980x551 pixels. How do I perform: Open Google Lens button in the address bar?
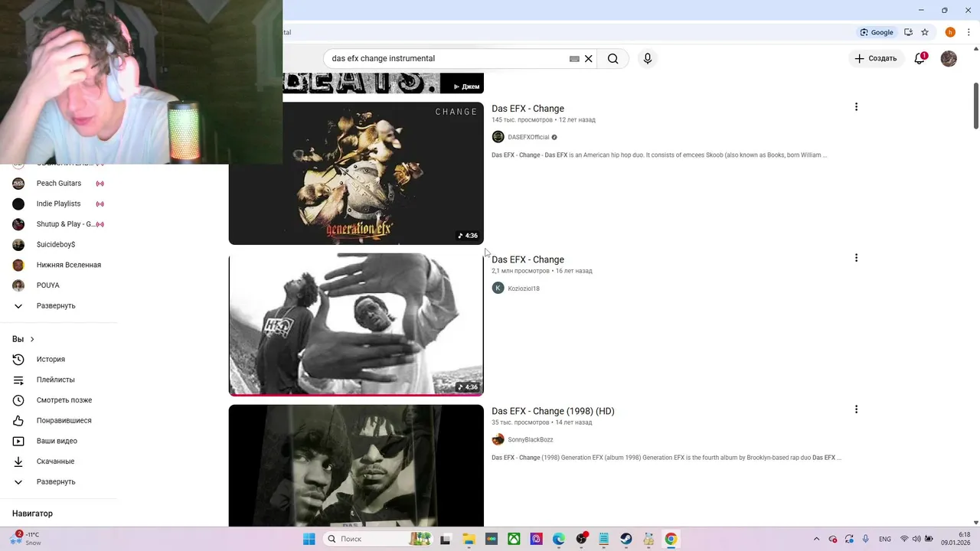pyautogui.click(x=877, y=32)
